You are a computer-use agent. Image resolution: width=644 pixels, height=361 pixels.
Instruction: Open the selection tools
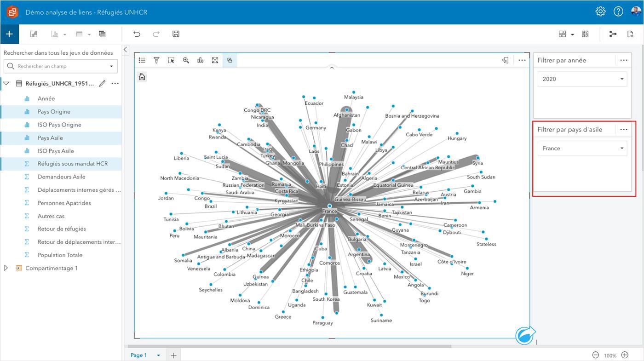[x=171, y=60]
